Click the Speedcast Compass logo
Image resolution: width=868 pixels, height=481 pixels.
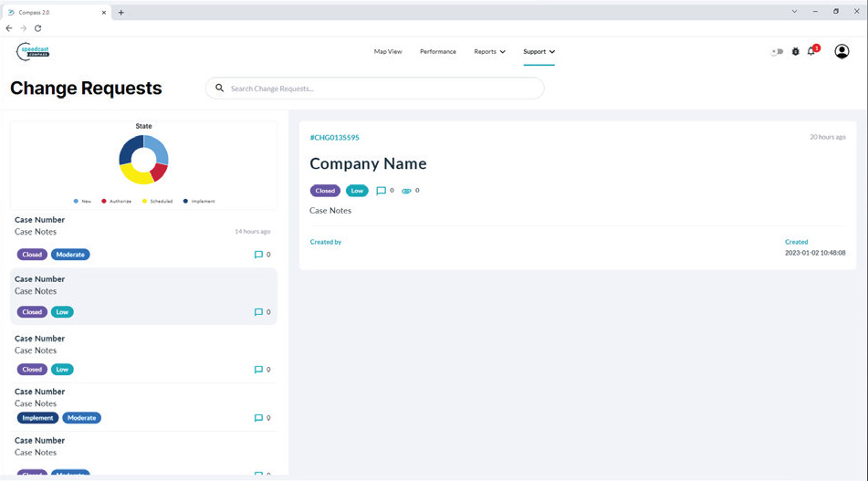pos(33,51)
